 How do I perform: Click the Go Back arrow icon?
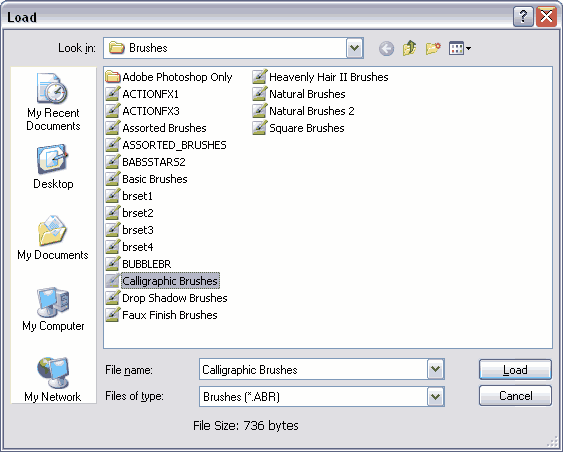coord(386,48)
